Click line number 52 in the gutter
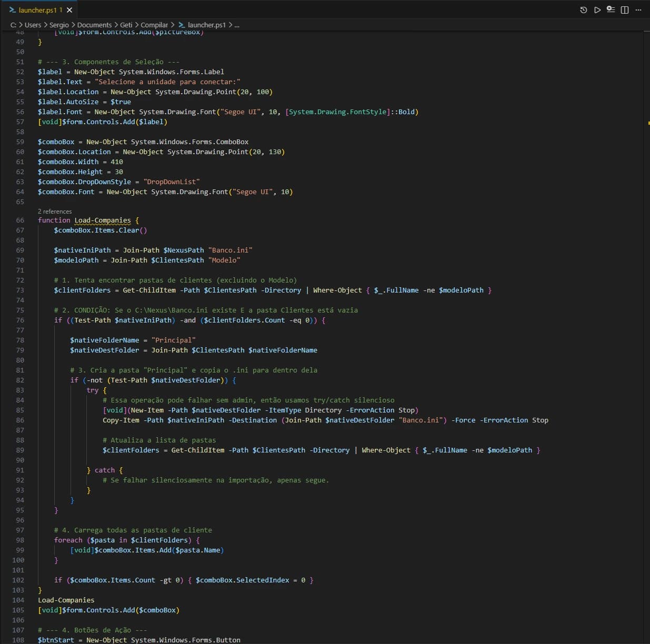650x644 pixels. (20, 72)
